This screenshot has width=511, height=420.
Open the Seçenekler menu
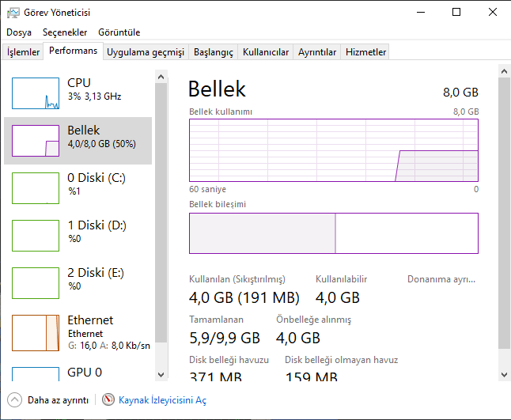65,32
